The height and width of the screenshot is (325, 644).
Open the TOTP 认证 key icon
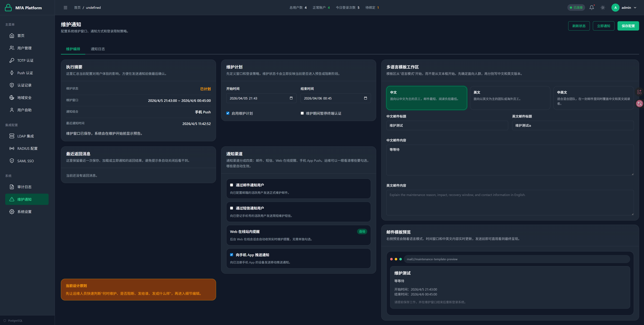[12, 60]
